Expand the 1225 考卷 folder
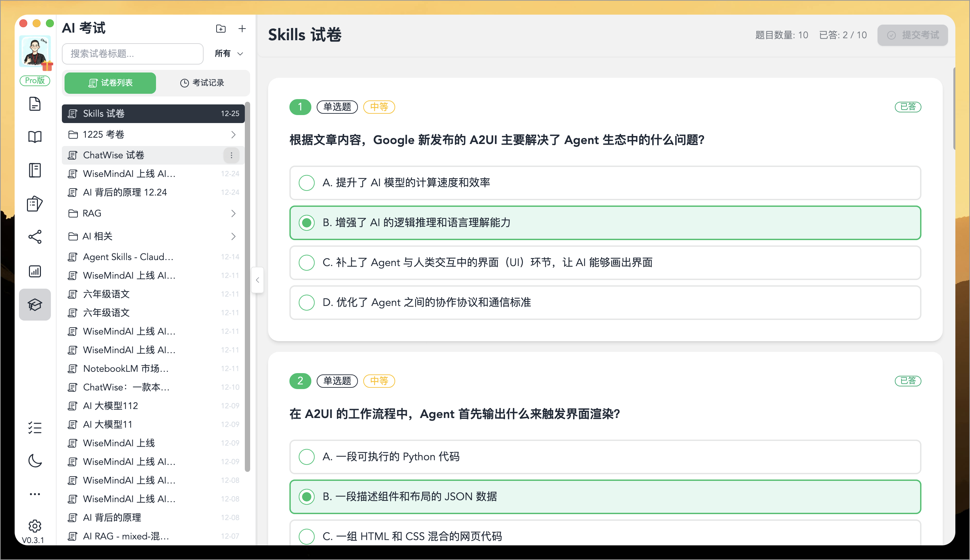 [153, 135]
